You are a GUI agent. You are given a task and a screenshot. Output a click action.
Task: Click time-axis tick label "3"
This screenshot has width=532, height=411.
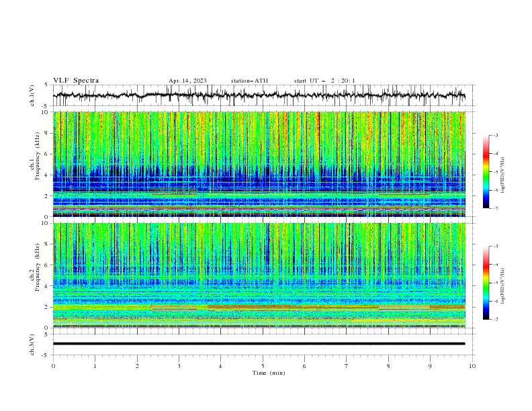coord(179,366)
